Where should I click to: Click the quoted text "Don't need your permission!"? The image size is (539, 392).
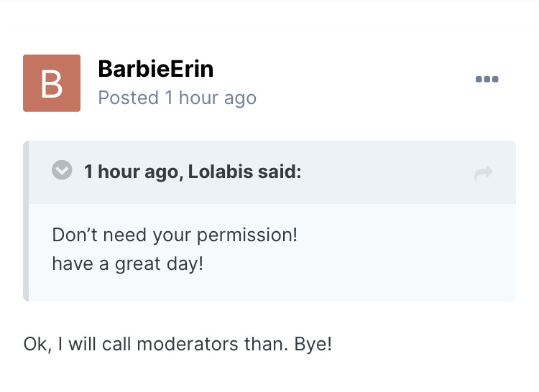click(x=175, y=235)
